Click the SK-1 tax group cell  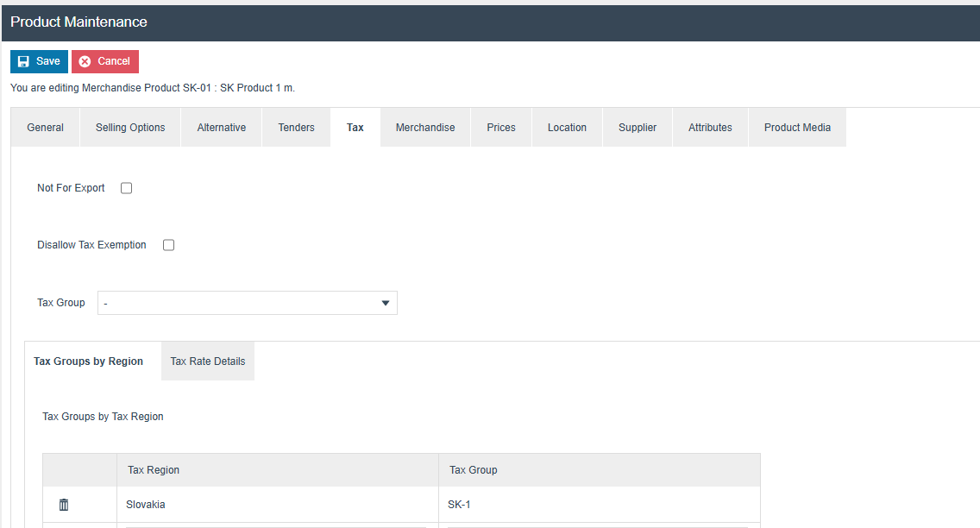point(599,505)
